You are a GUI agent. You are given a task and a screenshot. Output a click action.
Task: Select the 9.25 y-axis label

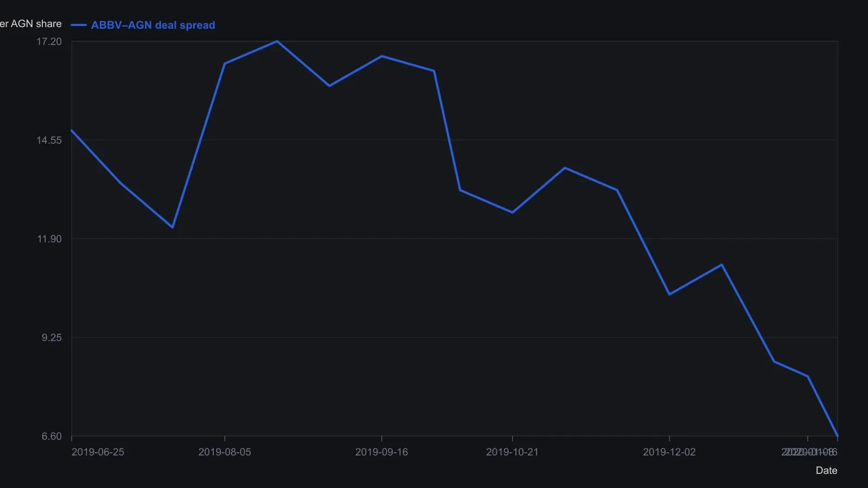pos(52,337)
